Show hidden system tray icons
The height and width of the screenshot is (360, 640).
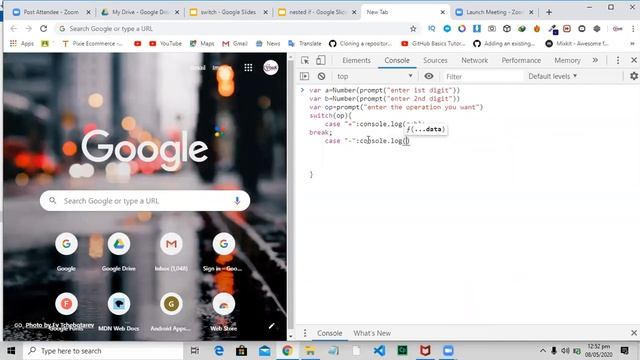542,351
